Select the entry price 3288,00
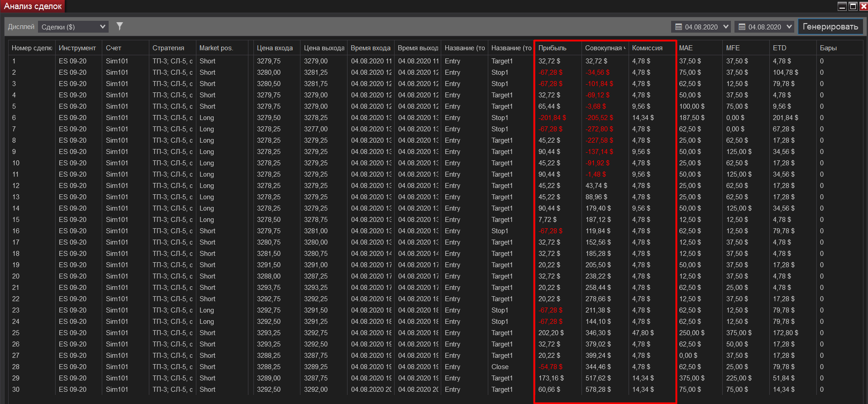868x404 pixels. (269, 276)
